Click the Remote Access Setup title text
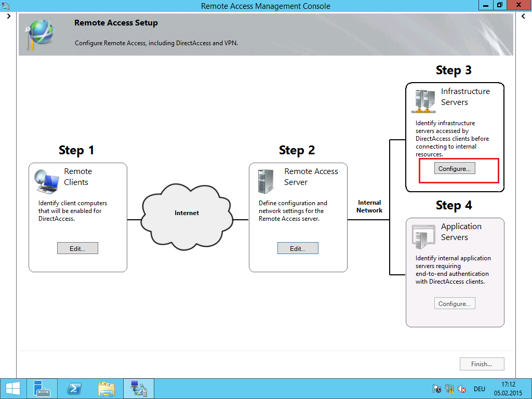 click(x=116, y=23)
